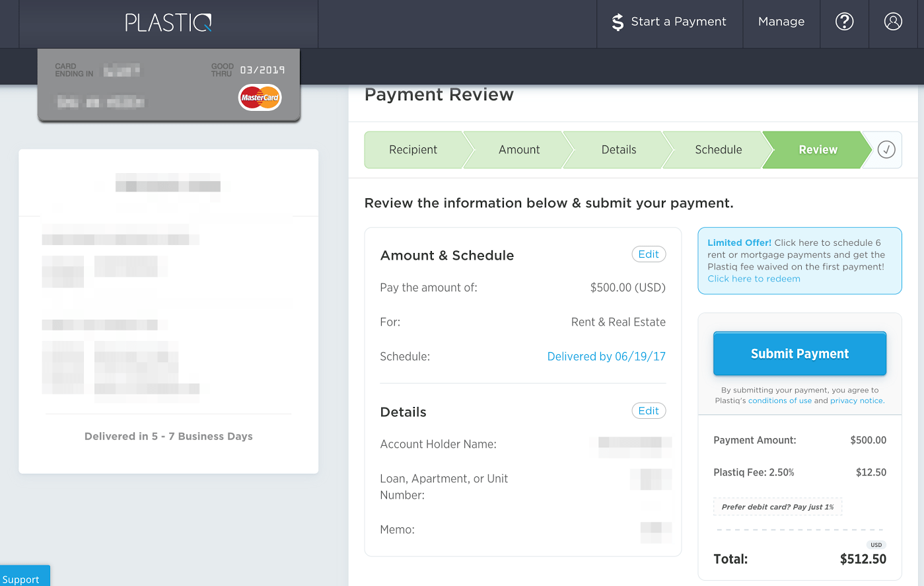Click the 'Click here to redeem' link
This screenshot has width=924, height=586.
[x=754, y=279]
